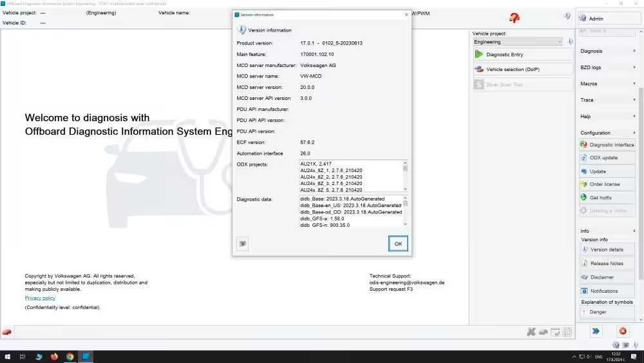Screen dimensions: 644x363
Task: Expand the Macros section
Action: point(607,84)
